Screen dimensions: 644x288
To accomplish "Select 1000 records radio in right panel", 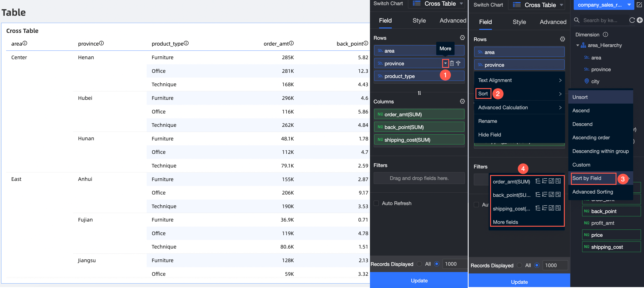I will pos(537,265).
